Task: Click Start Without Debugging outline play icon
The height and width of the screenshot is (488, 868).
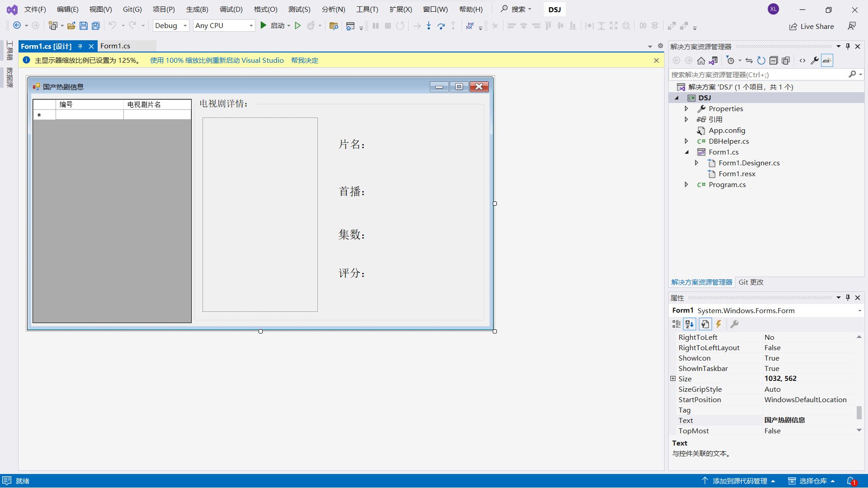Action: click(x=297, y=26)
